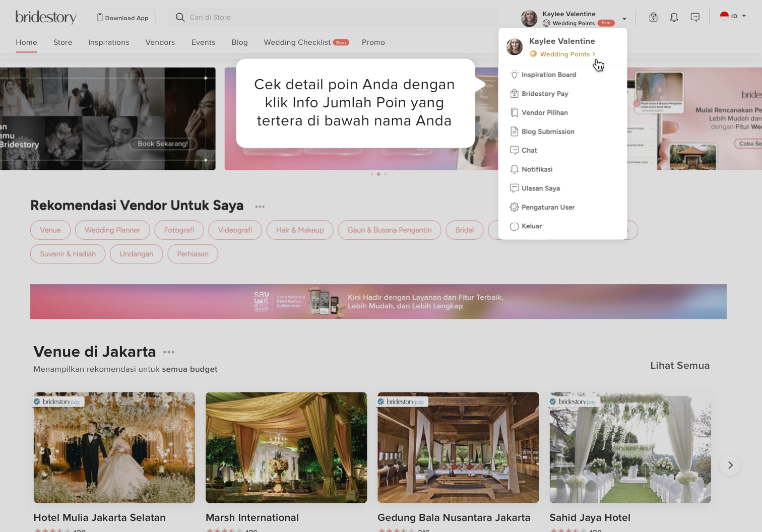
Task: Open options dots beside Rekomendasi Vendor Untuk Saya
Action: [x=260, y=207]
